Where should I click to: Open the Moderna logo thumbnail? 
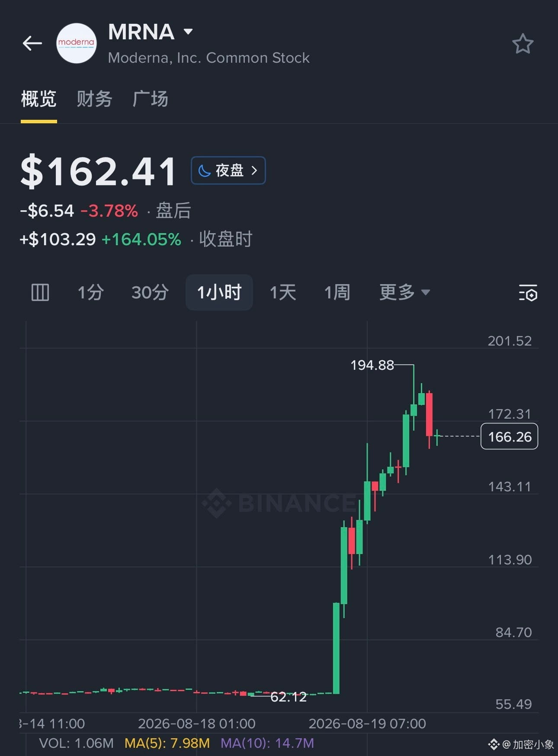[x=77, y=43]
